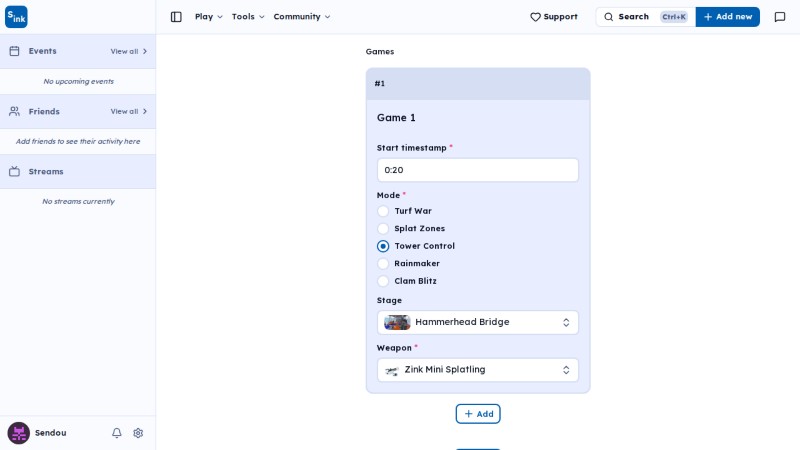This screenshot has width=800, height=450.
Task: Click the Events sidebar heading
Action: tap(42, 51)
